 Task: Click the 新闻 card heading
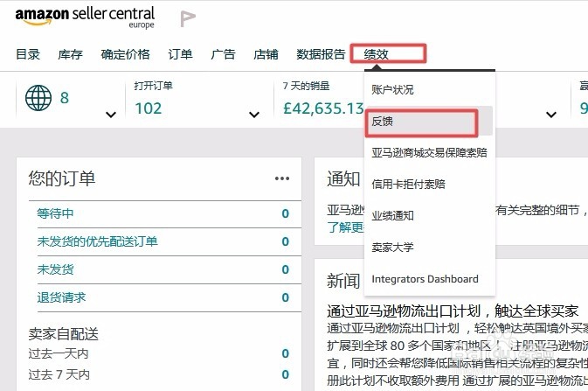point(343,281)
